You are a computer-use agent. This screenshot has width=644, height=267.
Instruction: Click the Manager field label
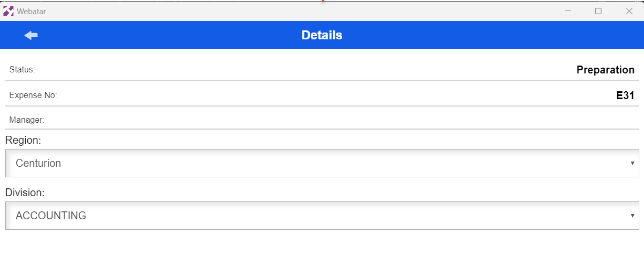27,120
